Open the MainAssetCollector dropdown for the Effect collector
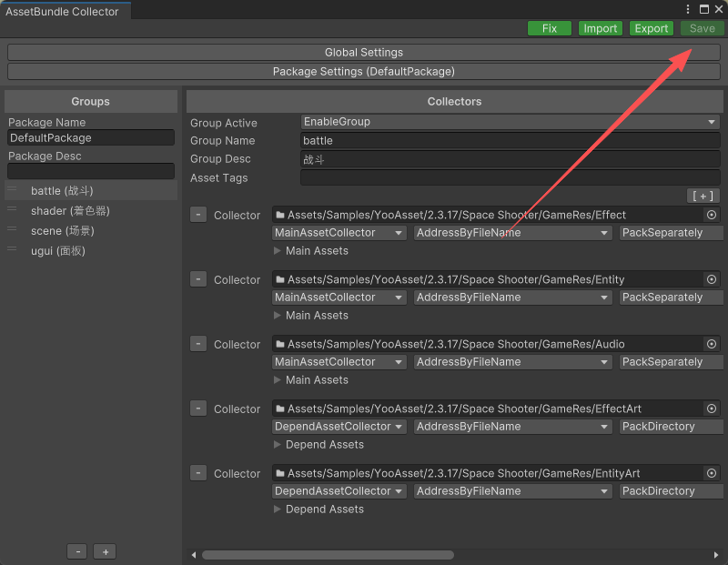 339,233
